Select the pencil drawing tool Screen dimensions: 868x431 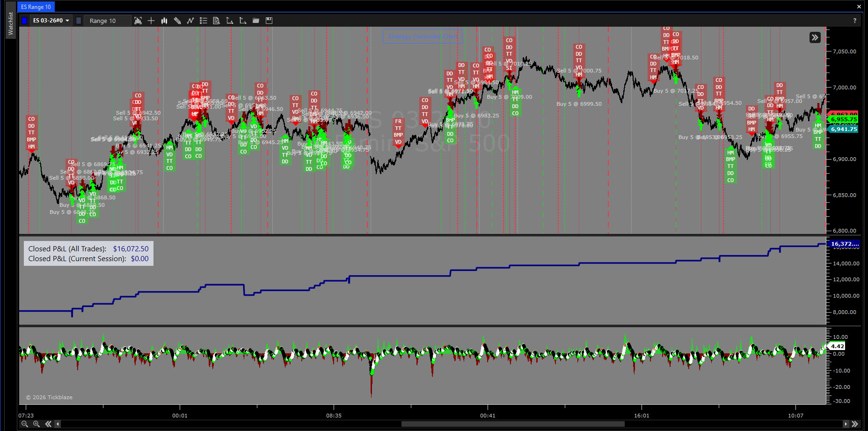click(177, 21)
